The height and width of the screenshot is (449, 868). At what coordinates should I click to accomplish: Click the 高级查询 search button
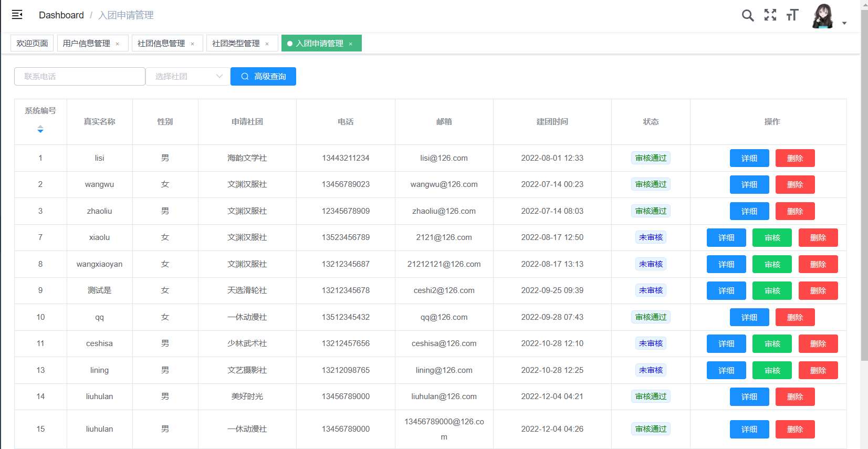(263, 77)
